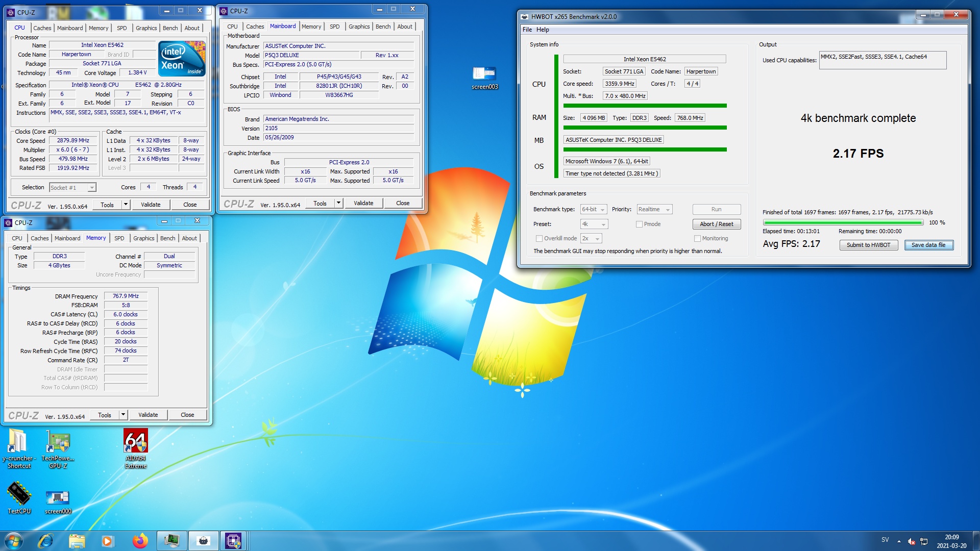This screenshot has width=980, height=551.
Task: Open Preset 4k dropdown
Action: pos(594,224)
